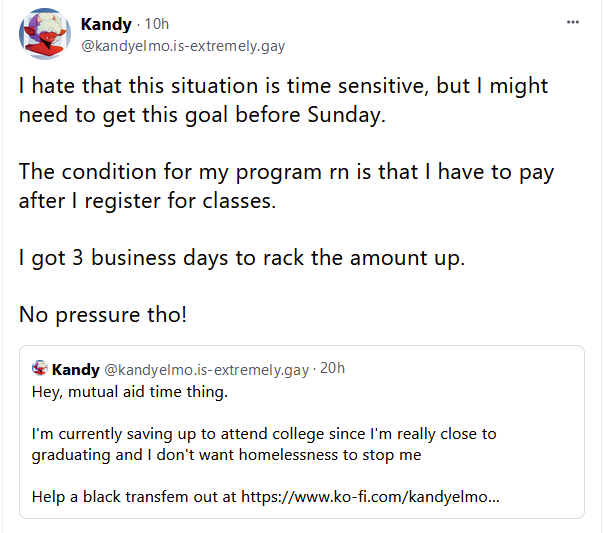Viewport: 603px width, 533px height.
Task: Click the @kandyelmo.is-extremely.gay handle under the name
Action: point(183,46)
